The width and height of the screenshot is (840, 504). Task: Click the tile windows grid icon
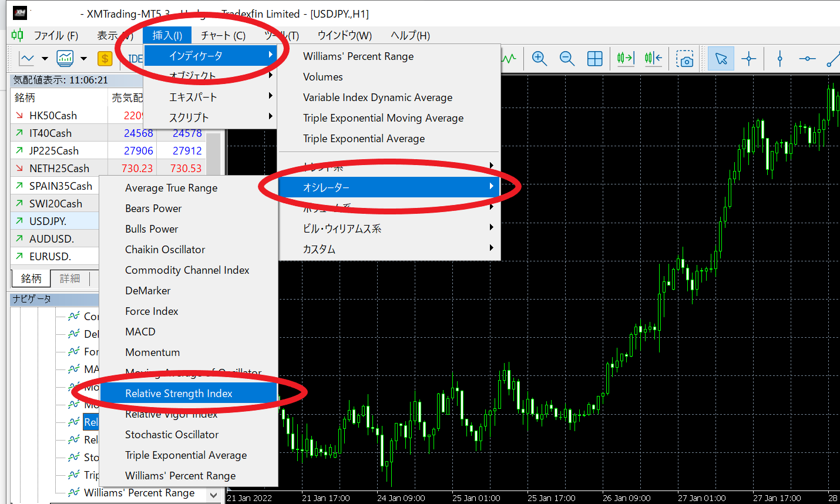594,58
